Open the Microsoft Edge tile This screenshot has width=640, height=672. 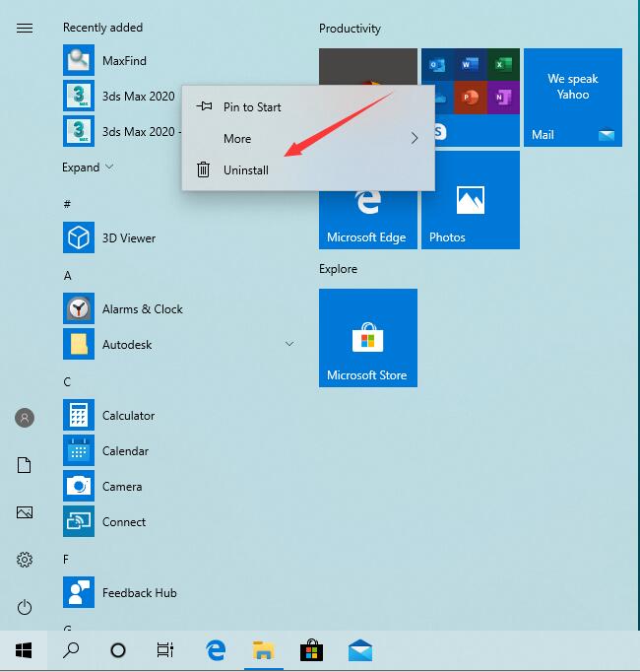coord(368,220)
